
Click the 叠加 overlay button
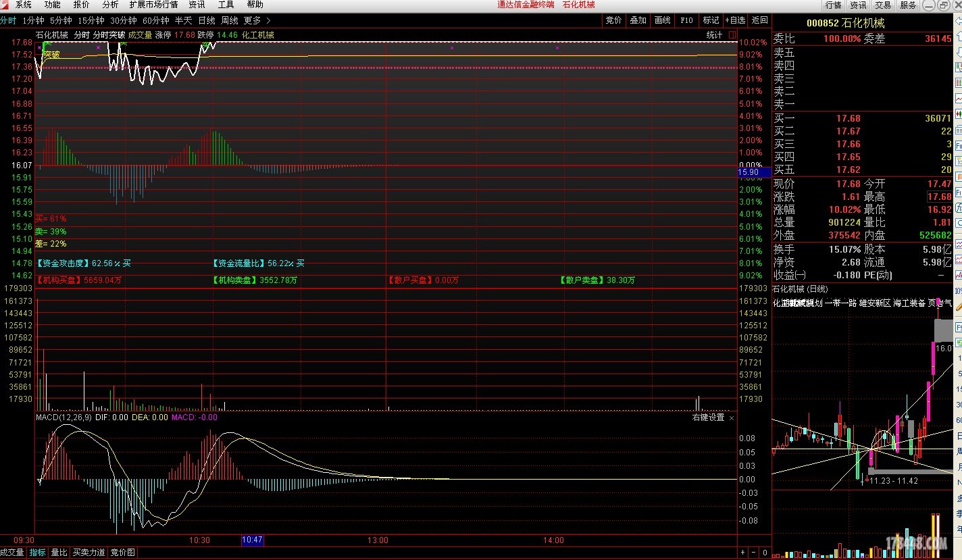tap(638, 20)
